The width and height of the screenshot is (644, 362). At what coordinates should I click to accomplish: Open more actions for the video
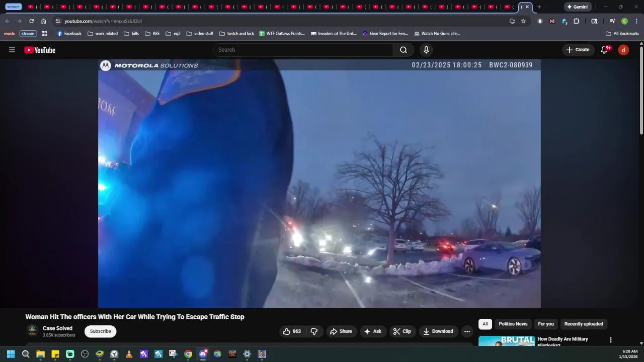[x=467, y=331]
